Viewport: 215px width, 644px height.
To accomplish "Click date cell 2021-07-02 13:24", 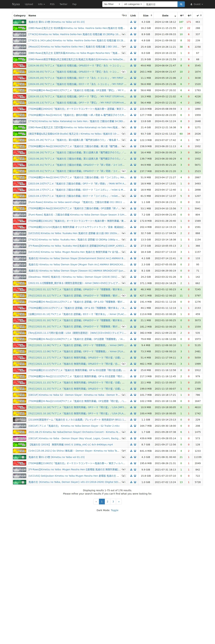I will coord(165,482).
